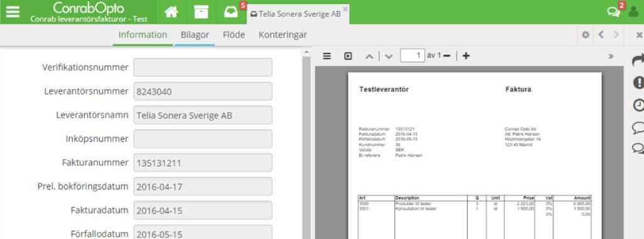Add a comment via speech bubble icon
The height and width of the screenshot is (239, 644).
(638, 128)
